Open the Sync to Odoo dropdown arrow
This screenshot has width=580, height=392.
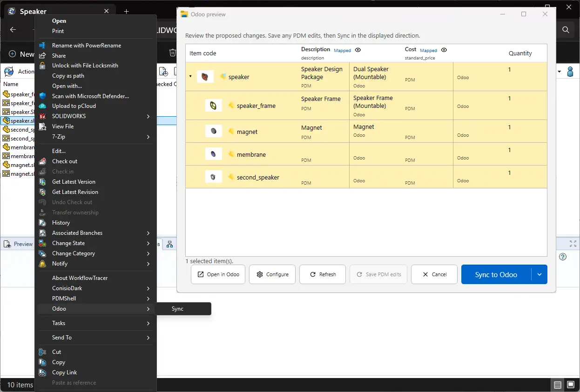540,274
